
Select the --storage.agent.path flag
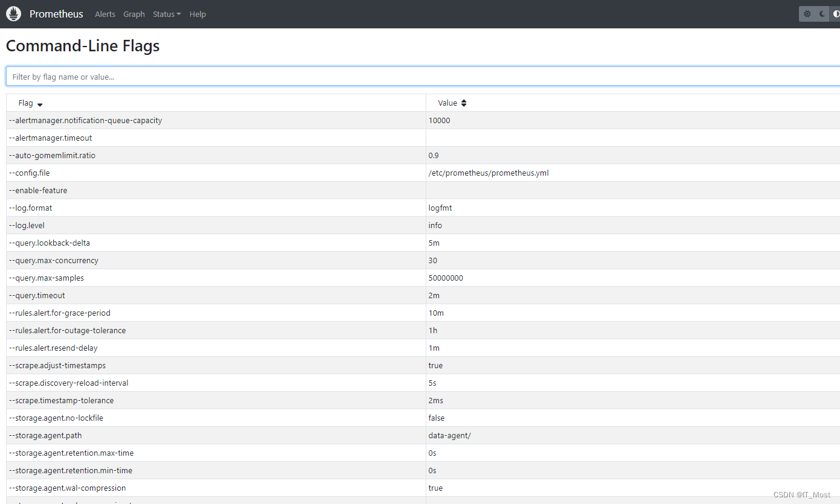[45, 436]
